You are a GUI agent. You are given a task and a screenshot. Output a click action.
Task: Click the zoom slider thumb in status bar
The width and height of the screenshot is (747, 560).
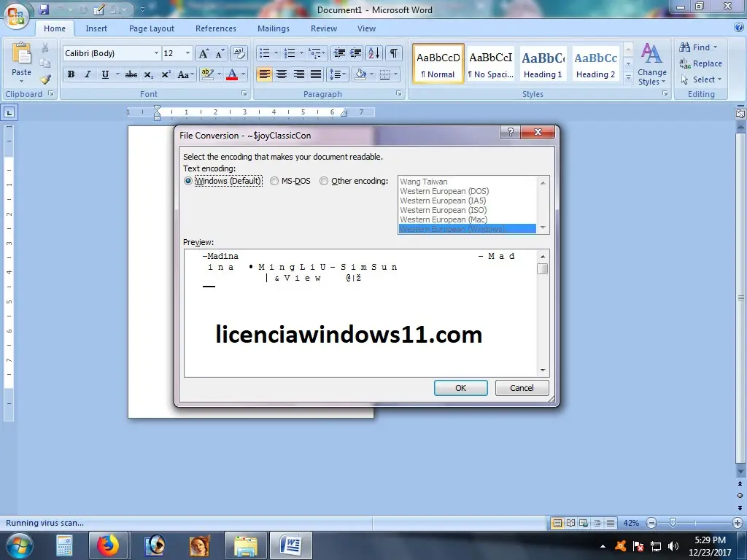pyautogui.click(x=673, y=523)
